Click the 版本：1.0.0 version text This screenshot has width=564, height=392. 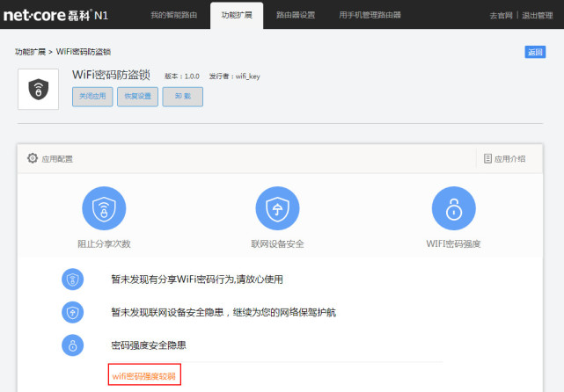tap(182, 76)
